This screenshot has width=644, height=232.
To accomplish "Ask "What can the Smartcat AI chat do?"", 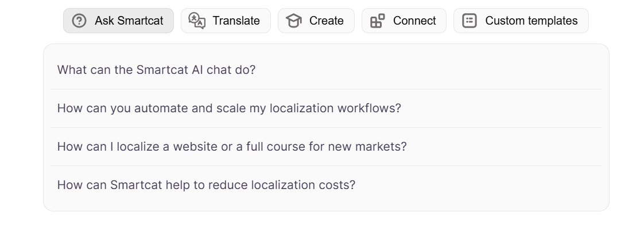I will [x=326, y=70].
